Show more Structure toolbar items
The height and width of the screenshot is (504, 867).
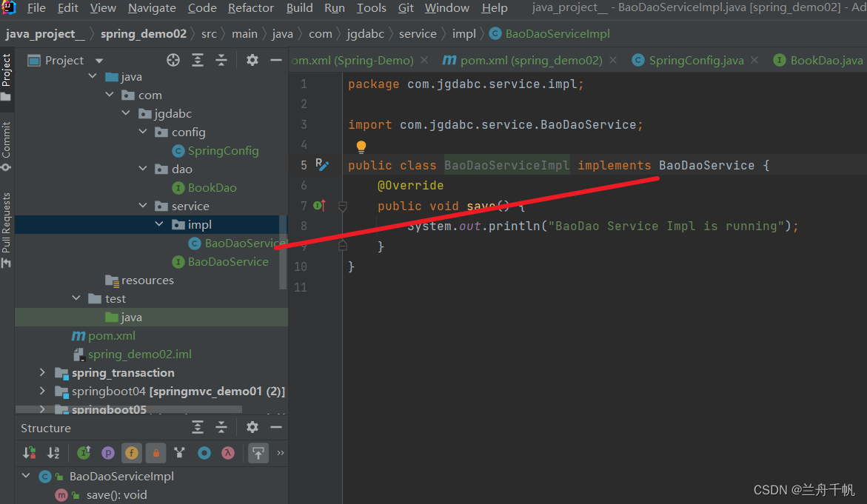coord(281,453)
